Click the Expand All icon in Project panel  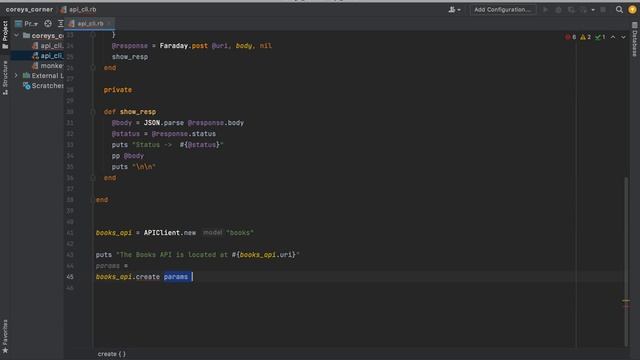click(61, 24)
